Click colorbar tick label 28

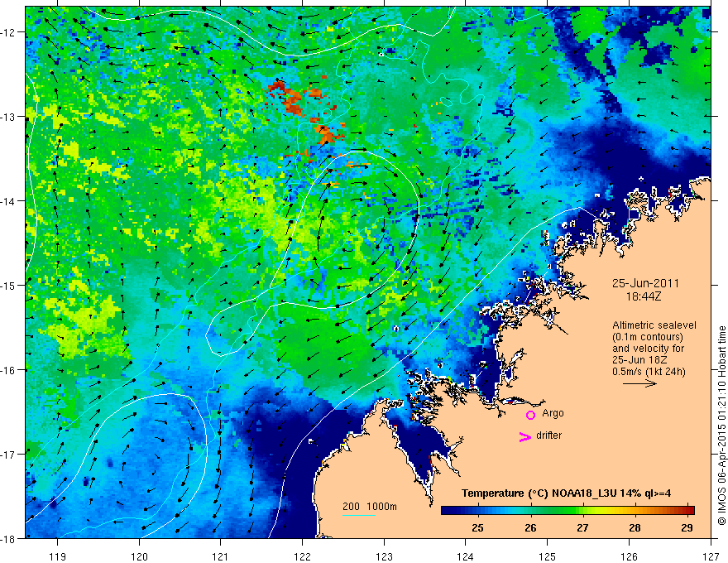(x=635, y=528)
